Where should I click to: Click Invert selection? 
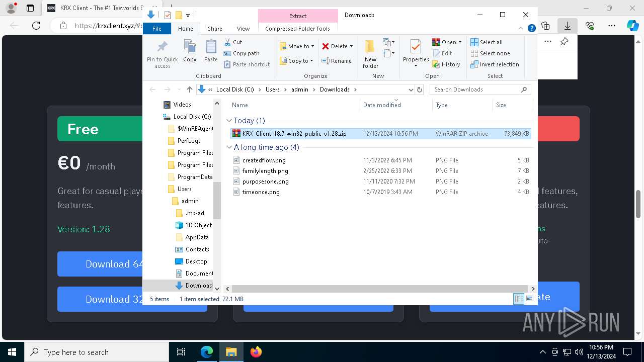(495, 64)
